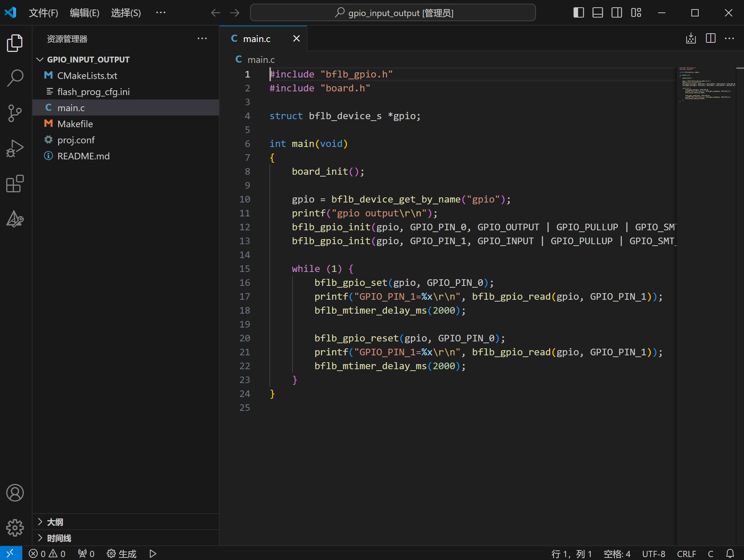Open notifications bell in status bar
Screen dimensions: 744x560
tap(730, 554)
